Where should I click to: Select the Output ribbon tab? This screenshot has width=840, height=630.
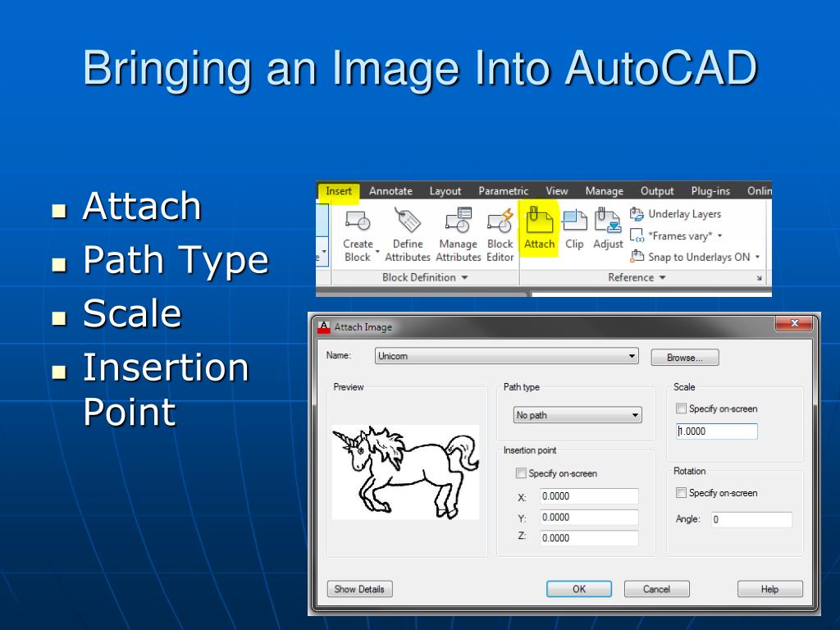(657, 191)
